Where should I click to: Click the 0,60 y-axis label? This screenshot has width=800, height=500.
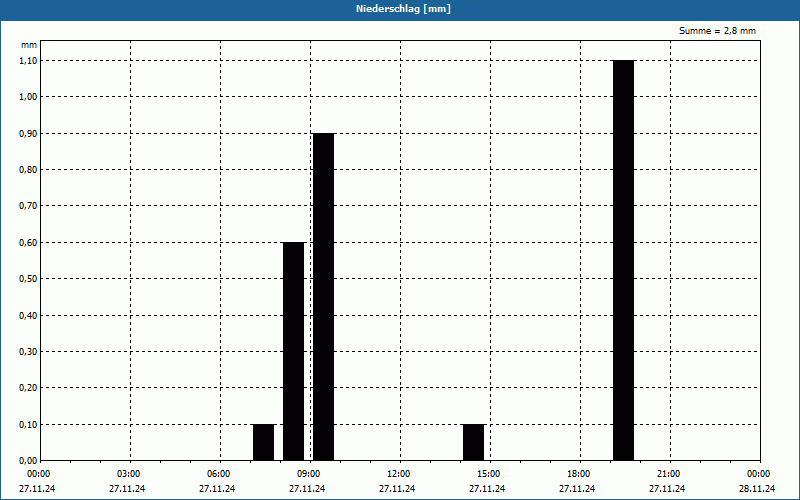click(x=28, y=242)
